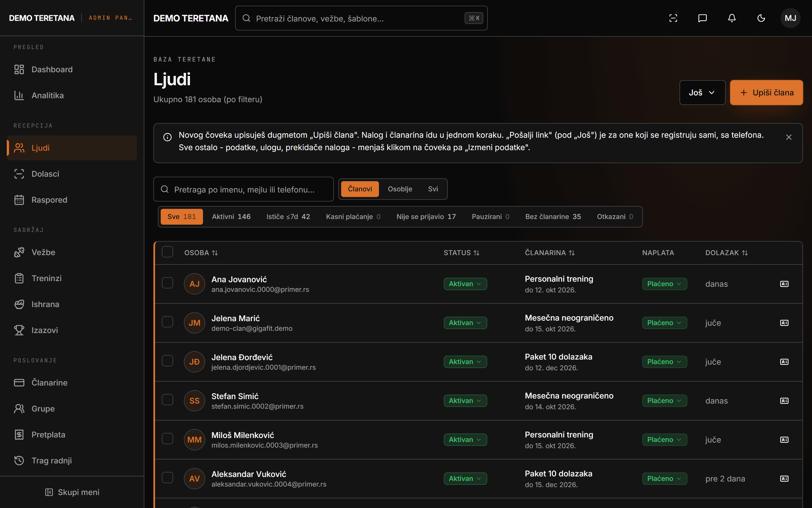Expand the Još dropdown button
Viewport: 812px width, 508px height.
click(x=702, y=93)
